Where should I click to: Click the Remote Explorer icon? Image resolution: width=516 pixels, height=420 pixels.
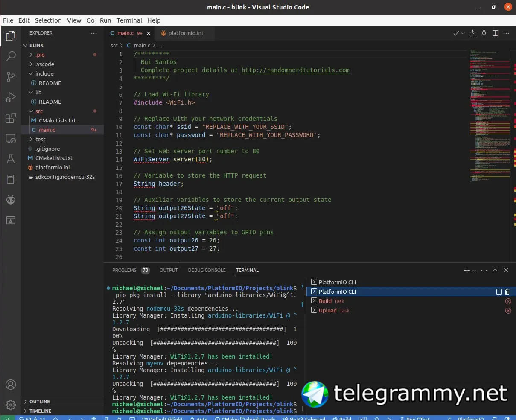point(11,139)
